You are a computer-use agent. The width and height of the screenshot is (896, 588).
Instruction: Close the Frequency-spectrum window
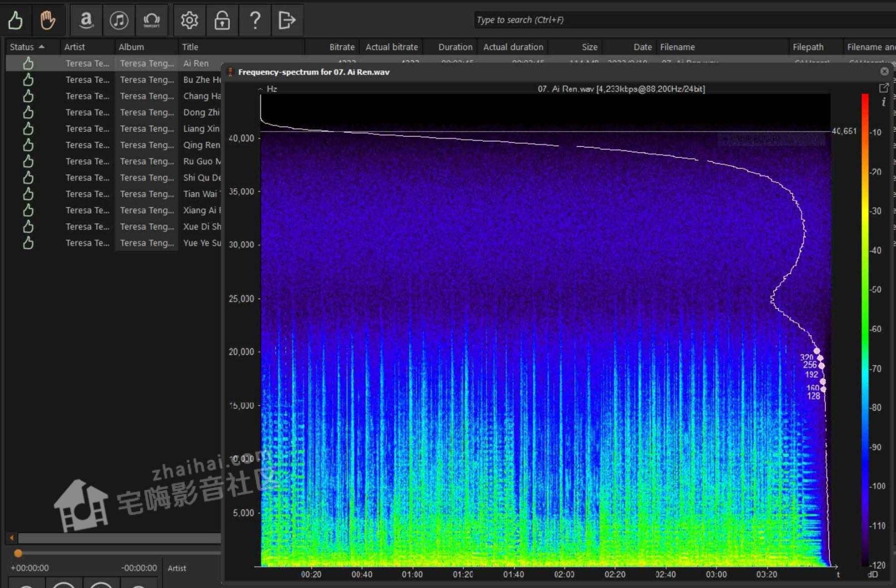click(885, 71)
